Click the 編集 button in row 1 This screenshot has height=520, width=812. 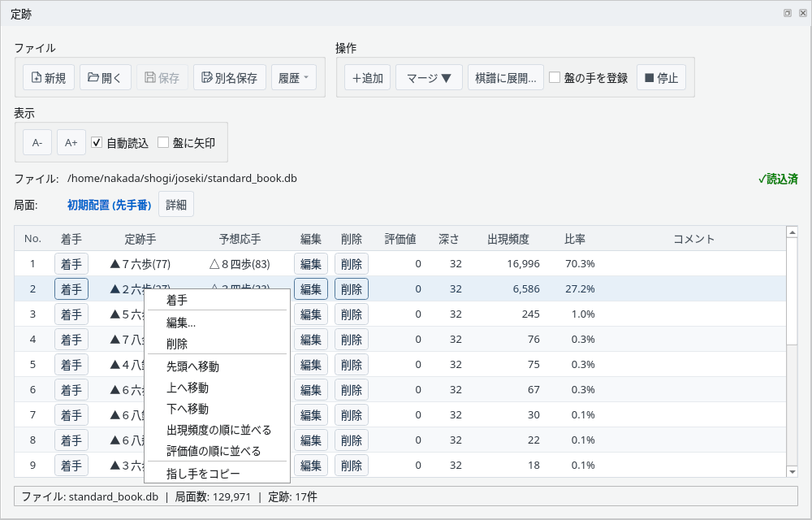point(311,263)
